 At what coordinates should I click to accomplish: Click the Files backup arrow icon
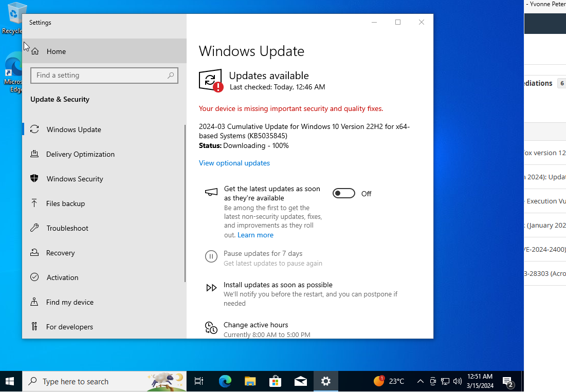click(x=34, y=203)
